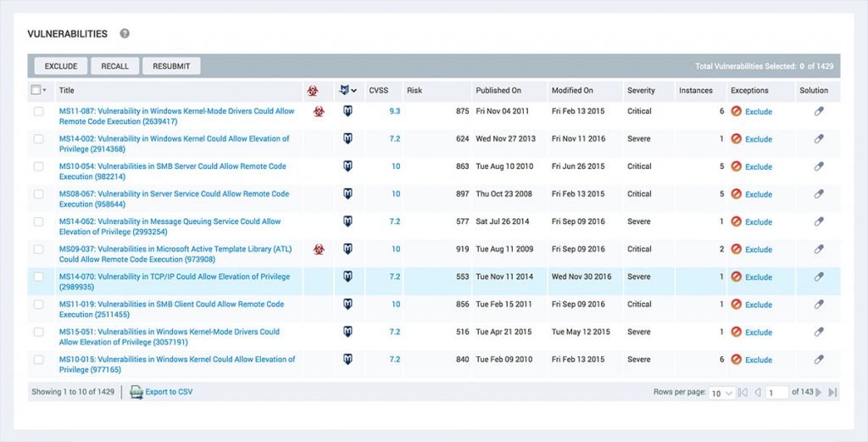
Task: Select the MS14-070 TCP/IP row checkbox
Action: coord(38,277)
